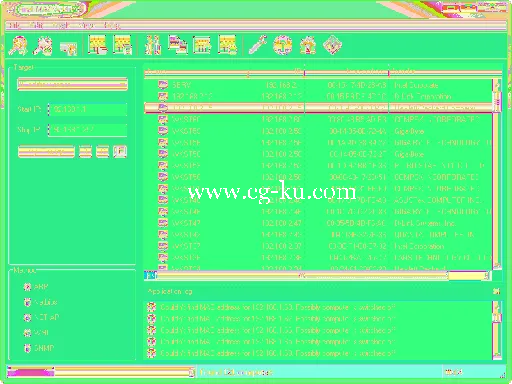Select the SNMP method radio button
The image size is (512, 384).
coord(27,348)
